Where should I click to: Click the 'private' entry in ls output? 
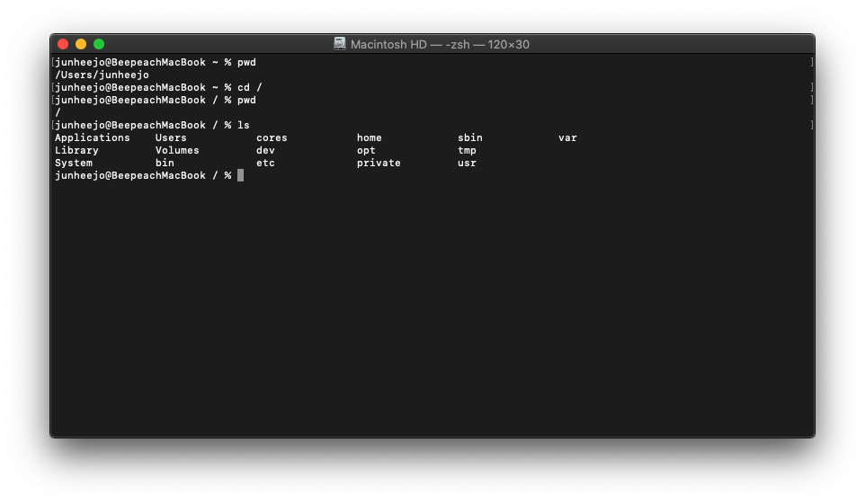click(379, 164)
